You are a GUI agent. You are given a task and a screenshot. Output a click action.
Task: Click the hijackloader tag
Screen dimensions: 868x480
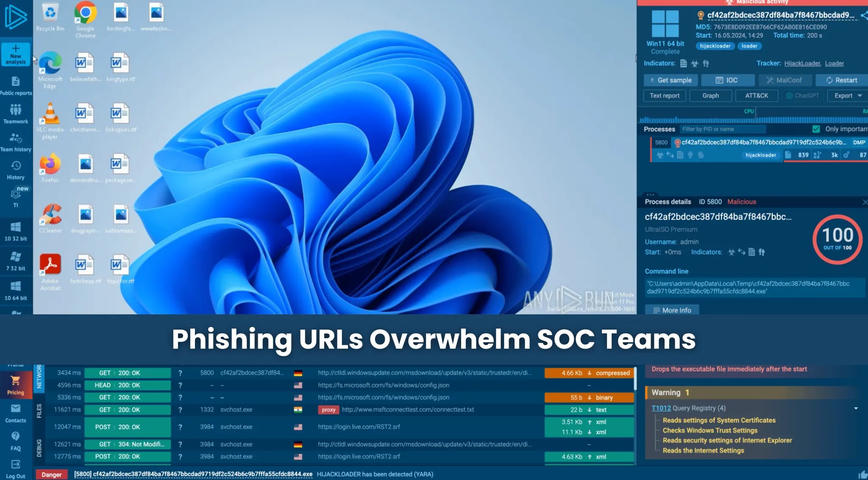pos(715,46)
